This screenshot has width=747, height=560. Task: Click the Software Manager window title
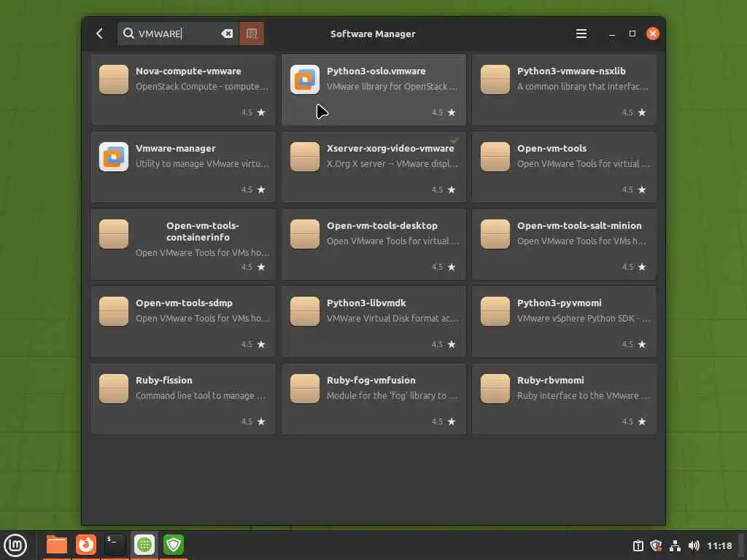[373, 34]
